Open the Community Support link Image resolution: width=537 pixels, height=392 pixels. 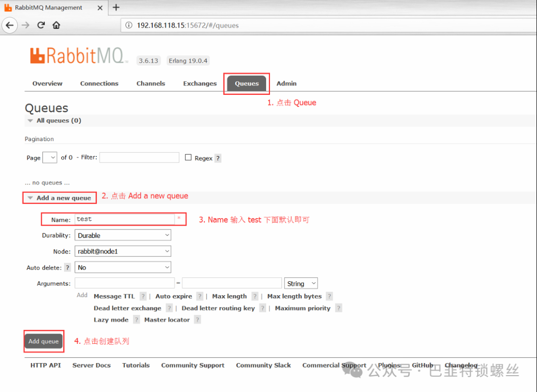193,365
